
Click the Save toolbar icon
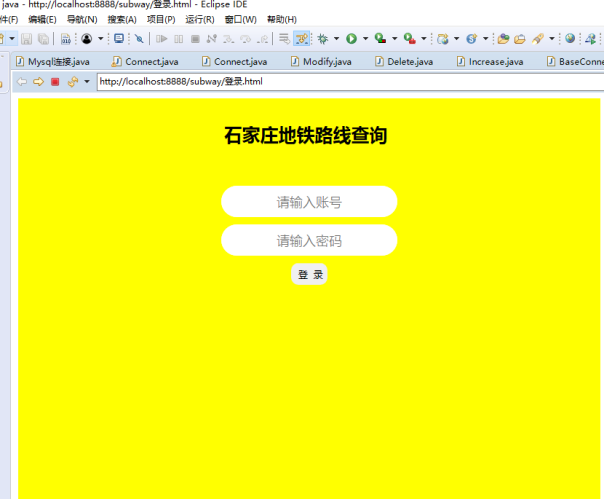26,39
